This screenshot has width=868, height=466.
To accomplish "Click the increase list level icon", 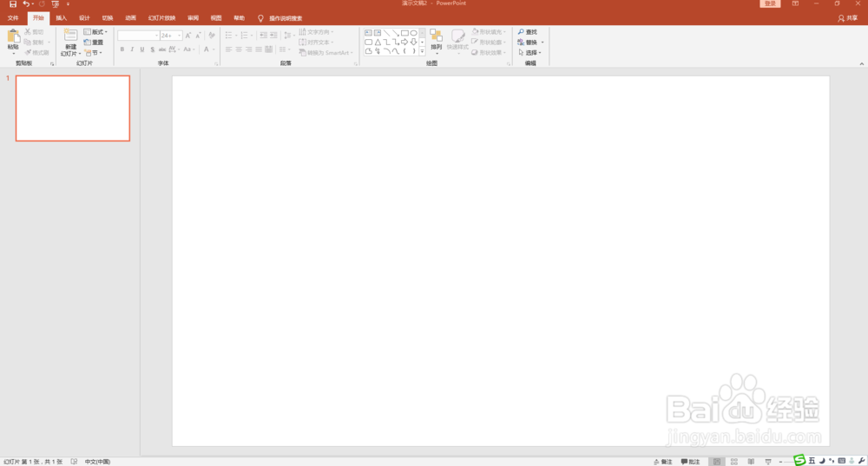I will tap(273, 36).
